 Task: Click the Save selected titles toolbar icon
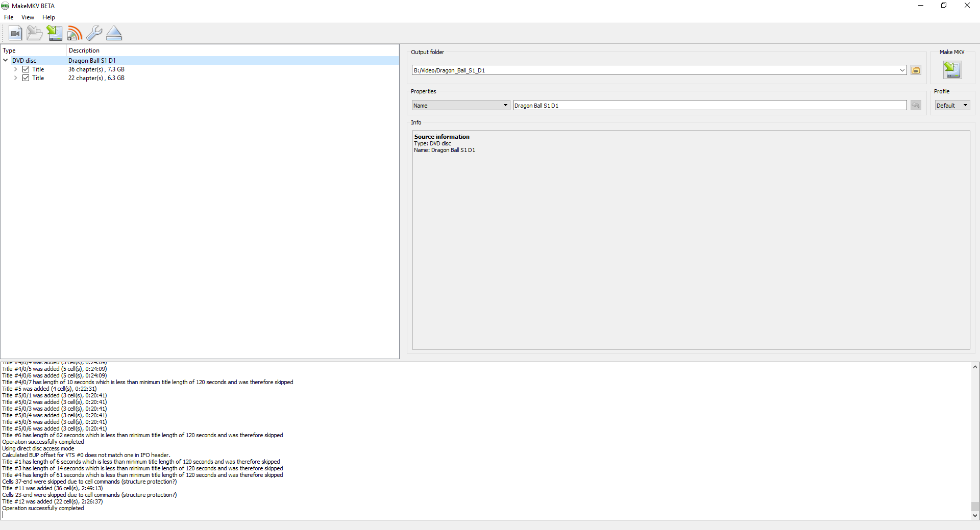point(55,33)
